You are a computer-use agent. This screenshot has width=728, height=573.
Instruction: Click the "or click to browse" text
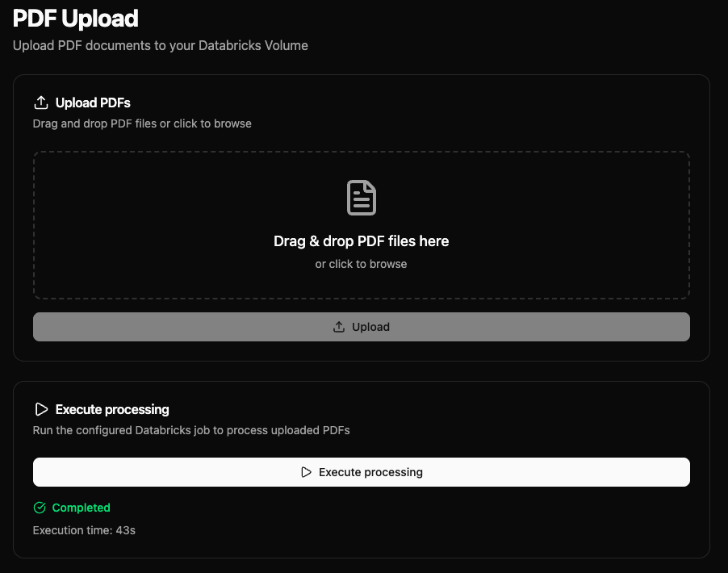361,264
